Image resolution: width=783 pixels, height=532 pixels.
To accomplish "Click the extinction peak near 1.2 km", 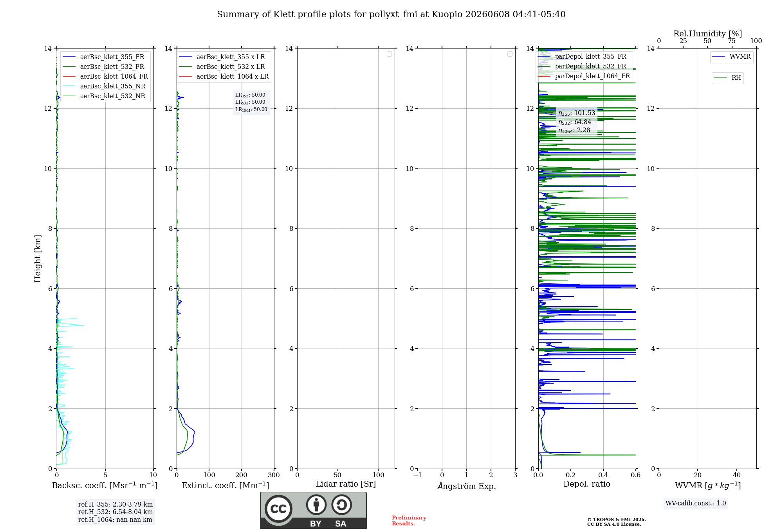I will [194, 431].
